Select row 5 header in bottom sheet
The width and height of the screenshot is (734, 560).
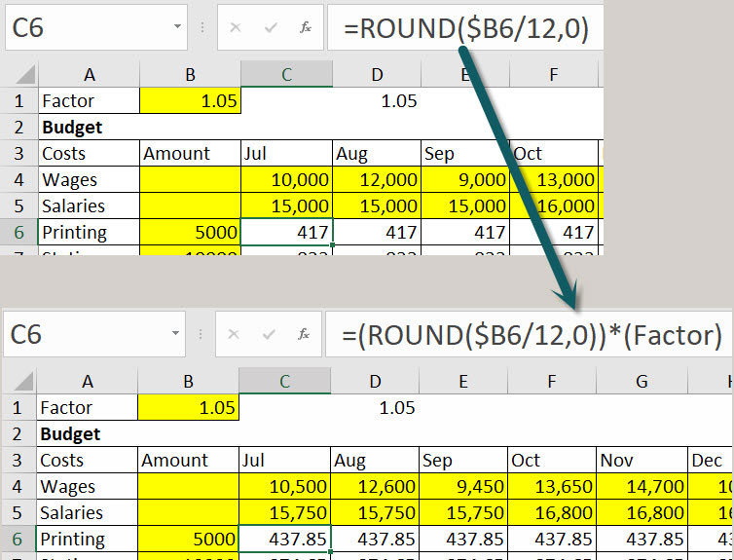18,512
